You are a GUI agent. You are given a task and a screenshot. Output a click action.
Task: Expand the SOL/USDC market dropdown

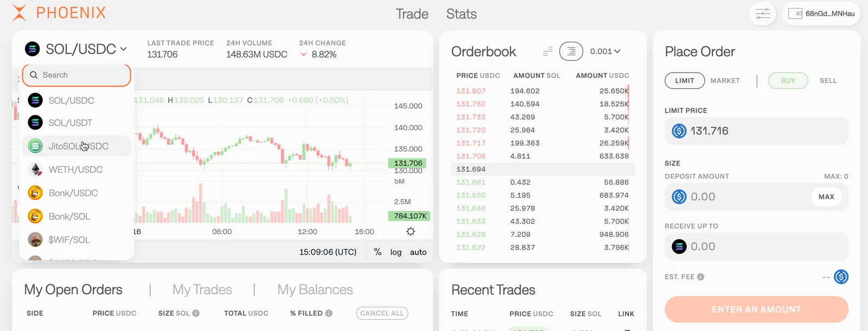click(x=76, y=49)
